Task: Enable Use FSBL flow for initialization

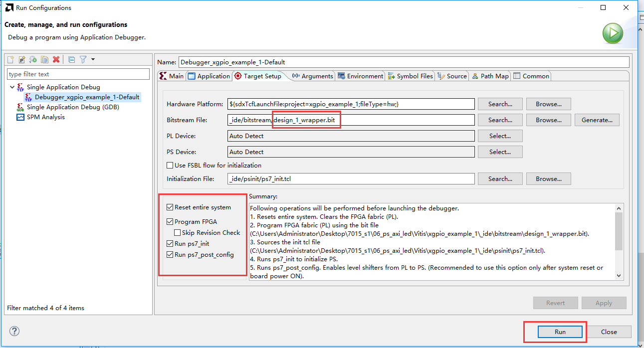Action: pos(170,166)
